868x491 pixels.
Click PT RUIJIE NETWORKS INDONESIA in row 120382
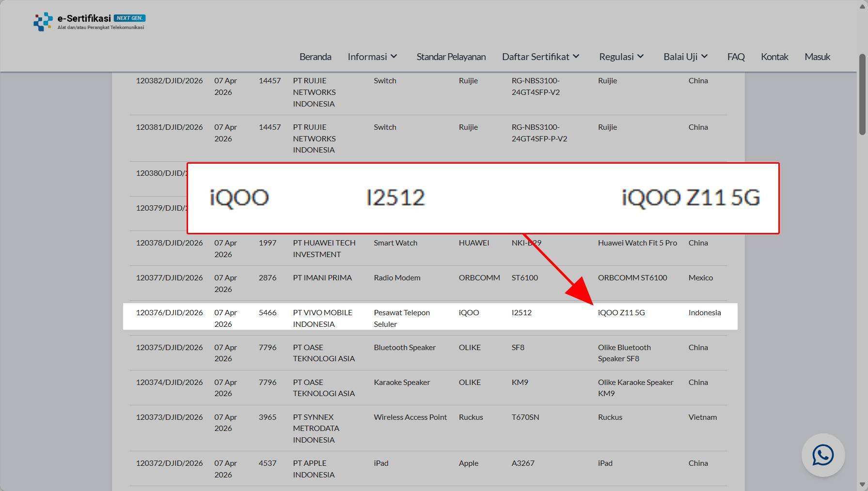click(x=314, y=92)
